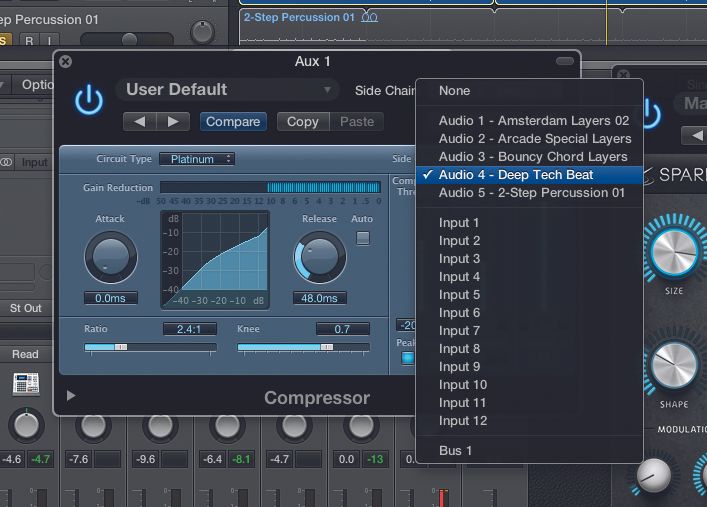This screenshot has width=707, height=507.
Task: Enable the Auto release checkbox
Action: coord(363,238)
